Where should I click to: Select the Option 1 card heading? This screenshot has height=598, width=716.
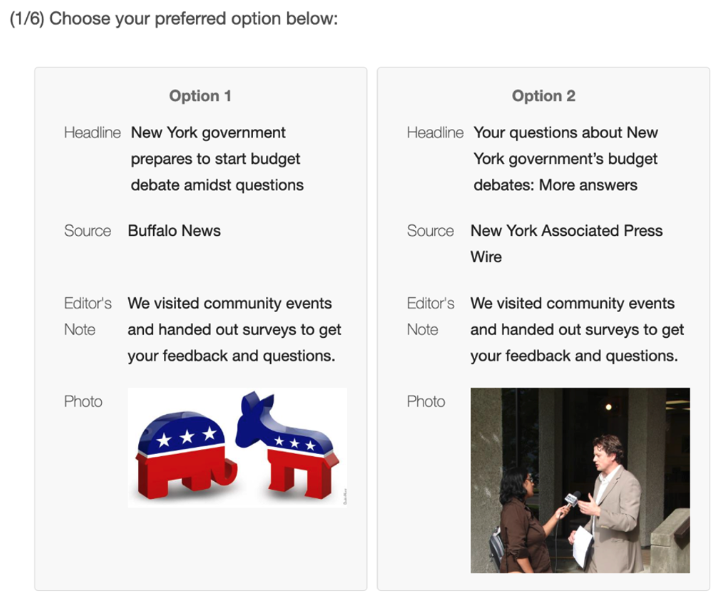pyautogui.click(x=200, y=96)
